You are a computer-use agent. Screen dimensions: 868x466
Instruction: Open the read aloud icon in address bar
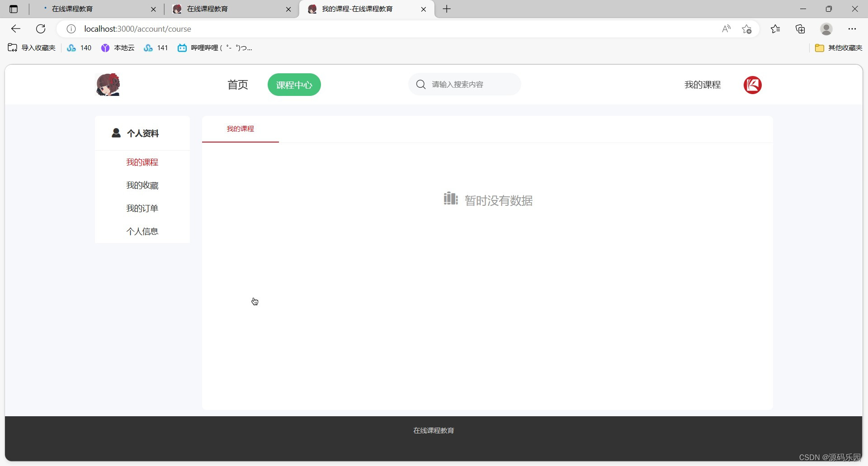[726, 29]
